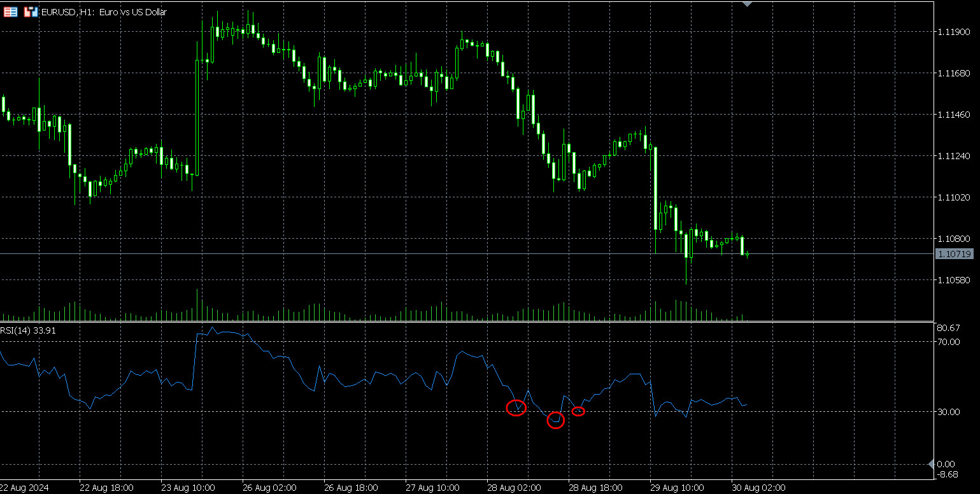Click the '28 Aug 18:00' time axis label
This screenshot has width=980, height=494.
pyautogui.click(x=595, y=488)
